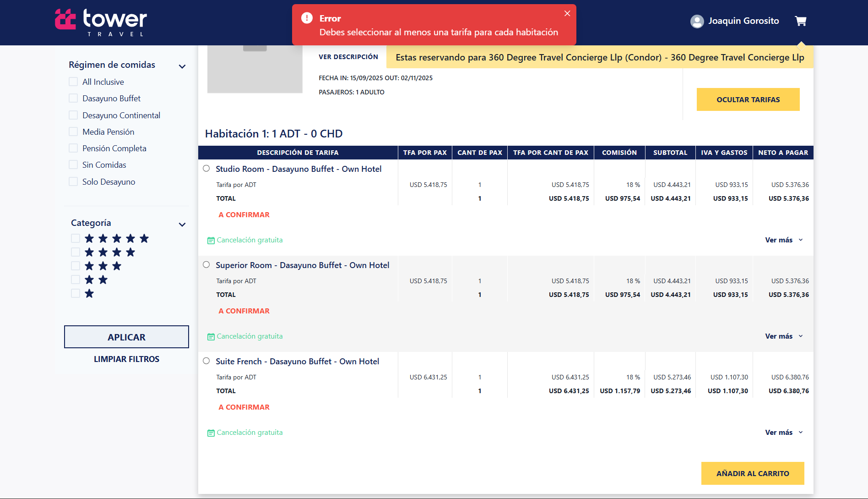868x499 pixels.
Task: Close the error notification
Action: (x=567, y=13)
